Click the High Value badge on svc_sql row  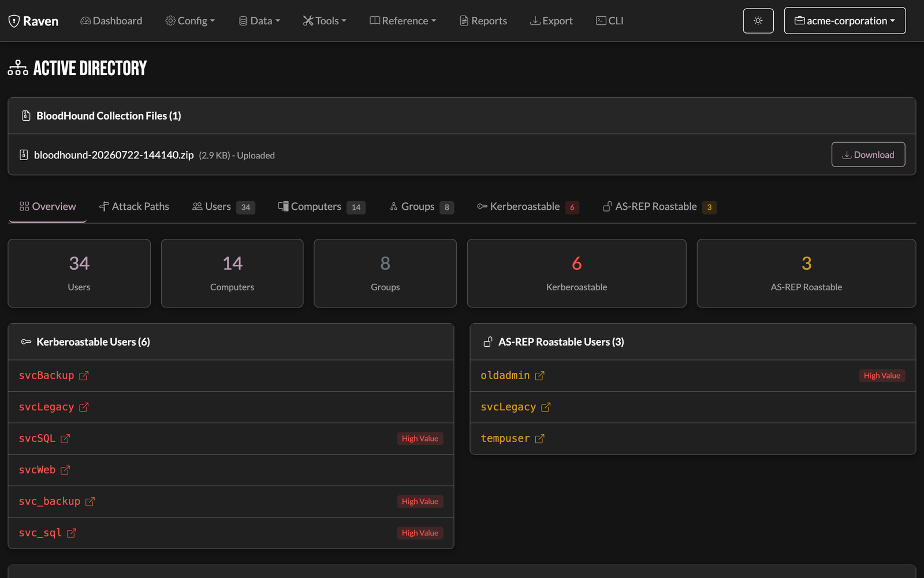pyautogui.click(x=420, y=533)
